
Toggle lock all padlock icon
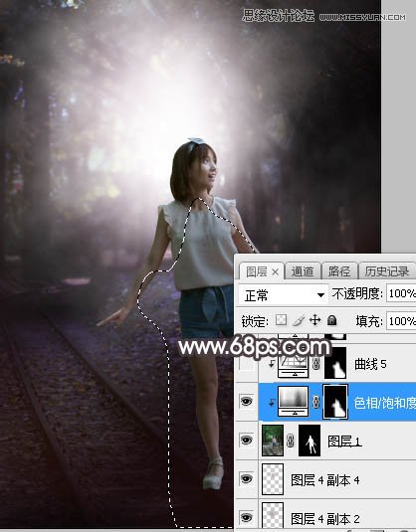coord(331,320)
